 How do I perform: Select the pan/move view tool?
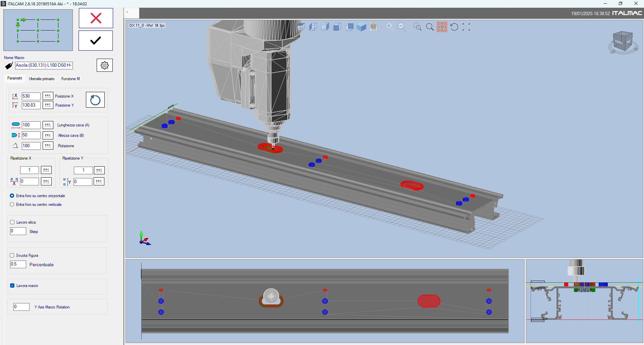click(x=442, y=27)
